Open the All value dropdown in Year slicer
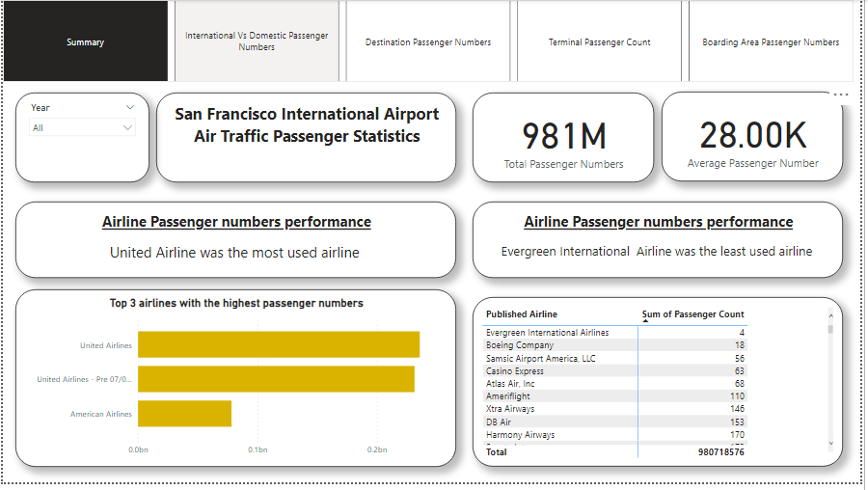The width and height of the screenshot is (868, 490). click(127, 128)
